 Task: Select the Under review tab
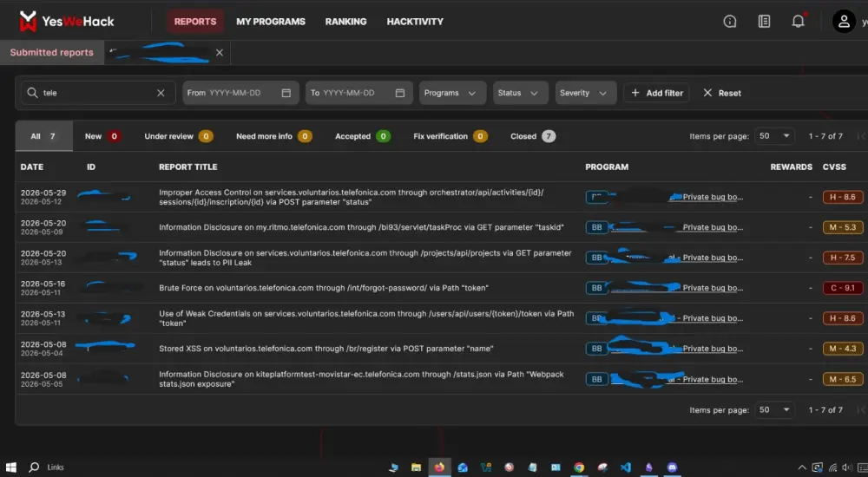178,136
